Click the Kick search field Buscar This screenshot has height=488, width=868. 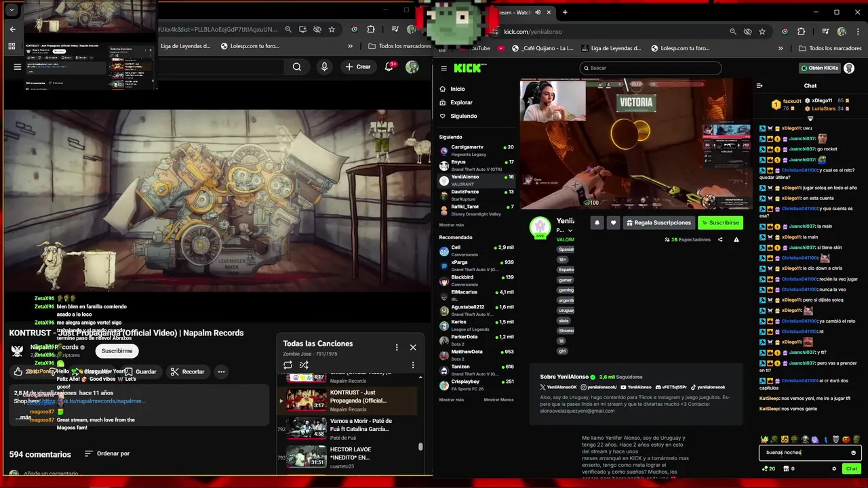click(x=650, y=68)
